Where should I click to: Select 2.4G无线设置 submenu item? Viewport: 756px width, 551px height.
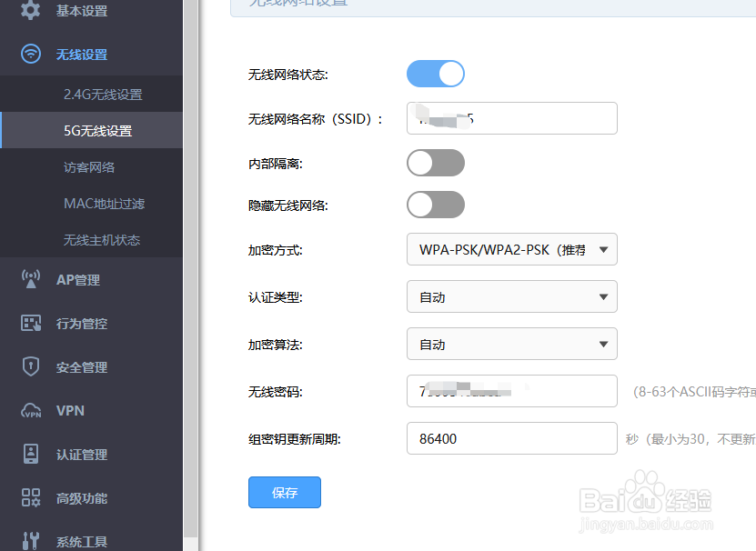coord(103,94)
